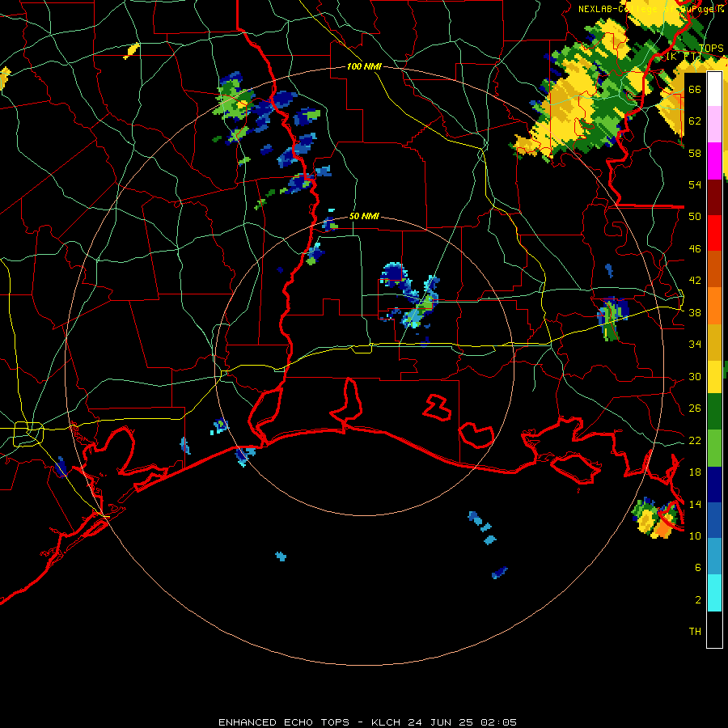728x728 pixels.
Task: Click the '6' legend value
Action: [x=698, y=568]
